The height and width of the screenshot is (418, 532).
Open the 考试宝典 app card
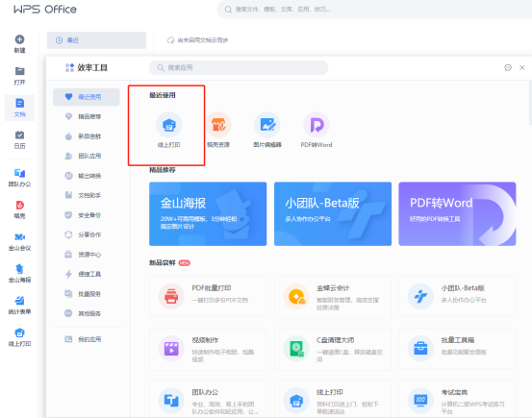(x=457, y=399)
